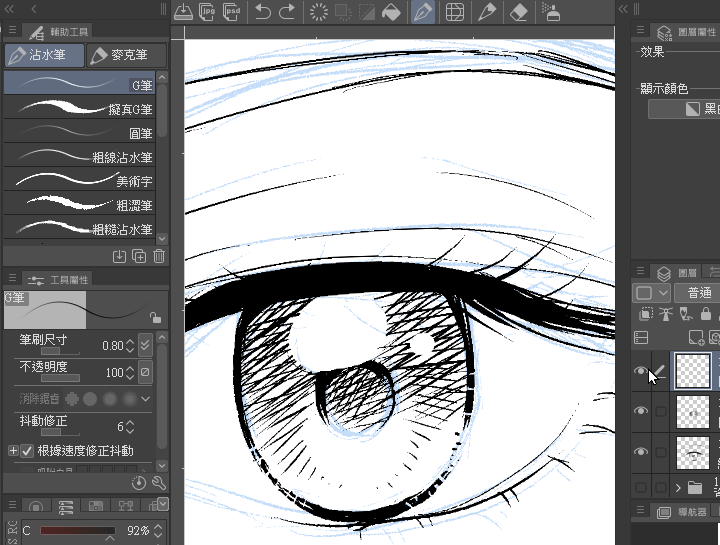Switch to 麥克筆 tab
The image size is (720, 545).
tap(127, 55)
